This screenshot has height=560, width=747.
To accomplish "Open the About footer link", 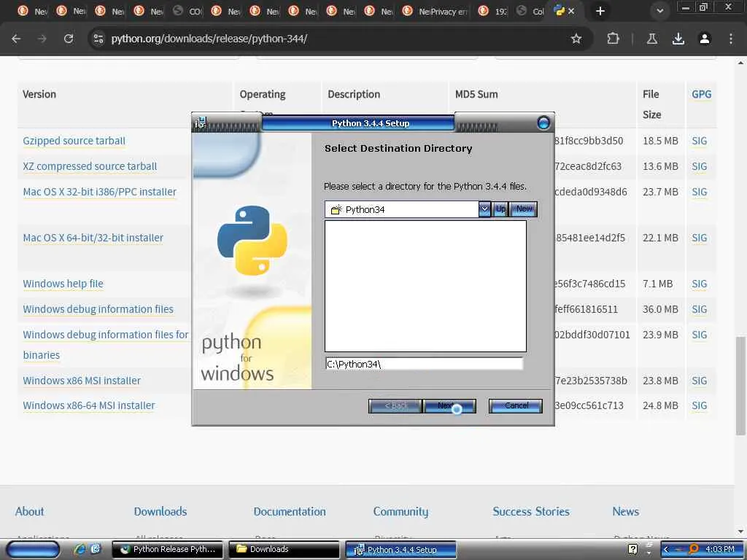I will tap(29, 511).
